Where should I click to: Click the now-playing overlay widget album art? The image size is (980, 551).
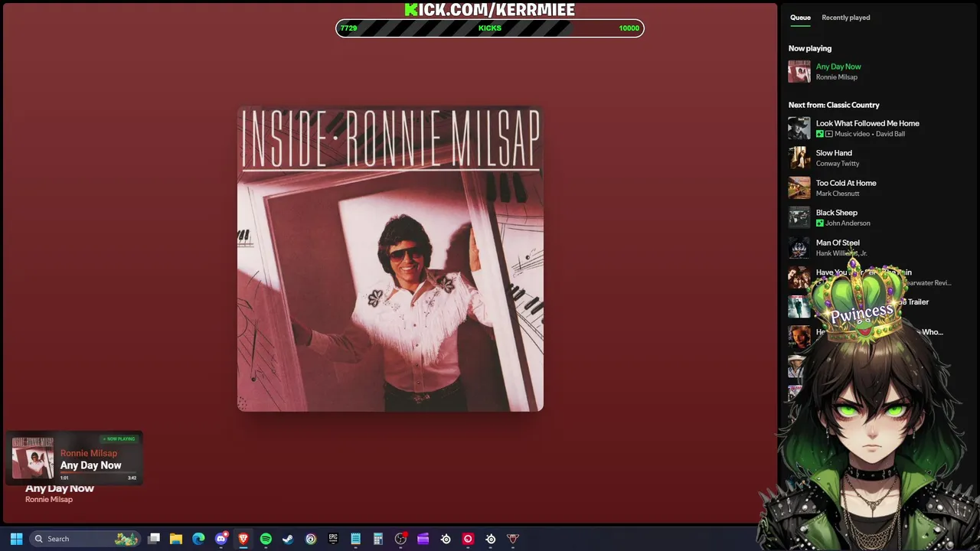point(33,458)
